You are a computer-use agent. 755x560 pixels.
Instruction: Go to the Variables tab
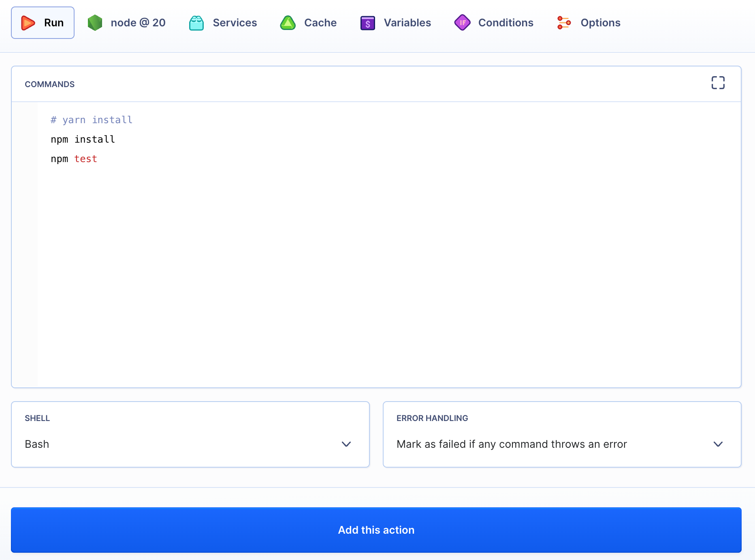[395, 23]
